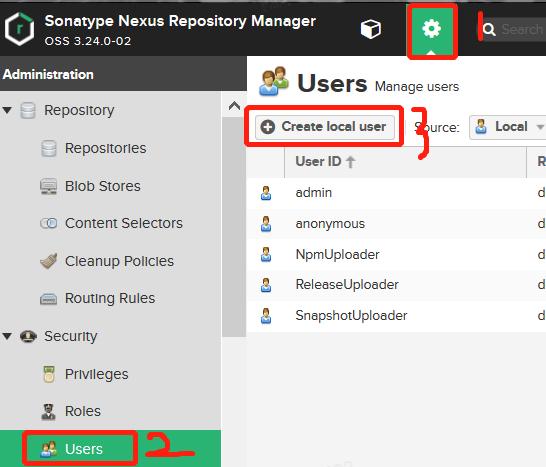Click the admin user row icon

[266, 193]
